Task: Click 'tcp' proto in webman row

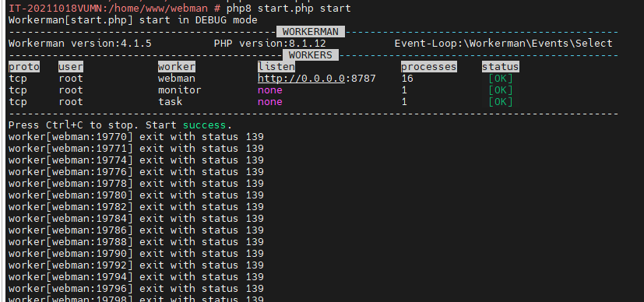Action: [18, 79]
